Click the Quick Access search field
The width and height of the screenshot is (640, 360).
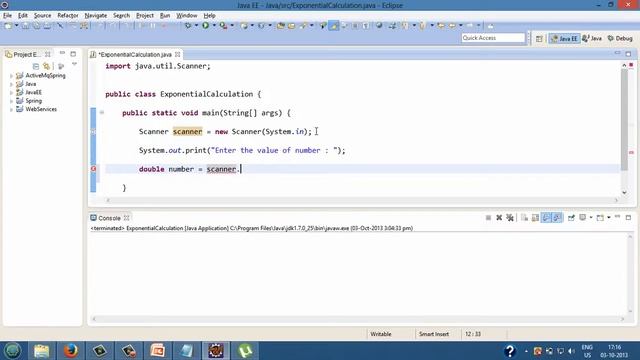coord(493,38)
